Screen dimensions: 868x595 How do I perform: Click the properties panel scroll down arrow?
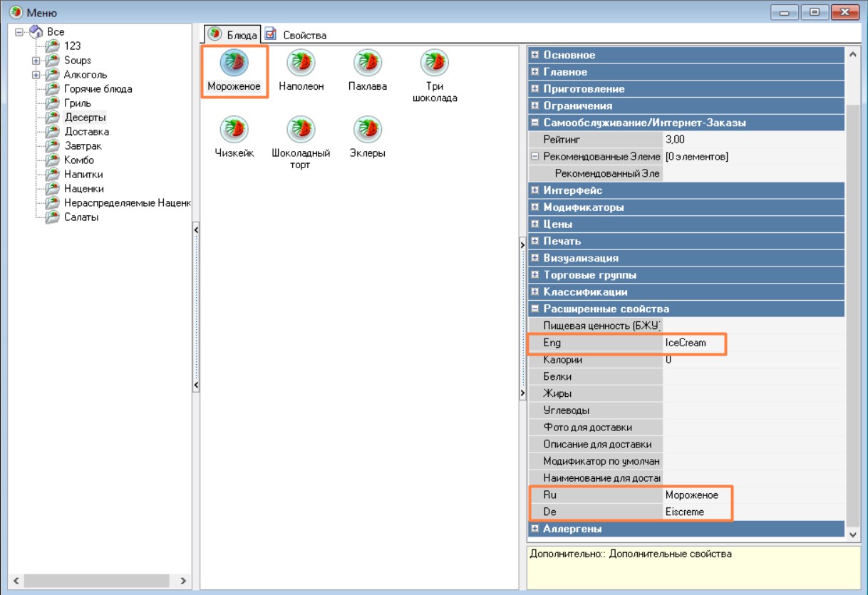853,533
